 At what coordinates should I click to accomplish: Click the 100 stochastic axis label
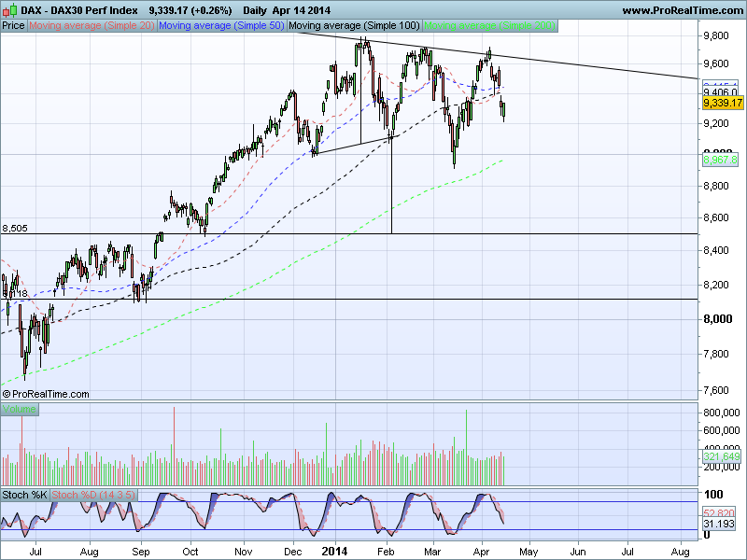point(713,495)
